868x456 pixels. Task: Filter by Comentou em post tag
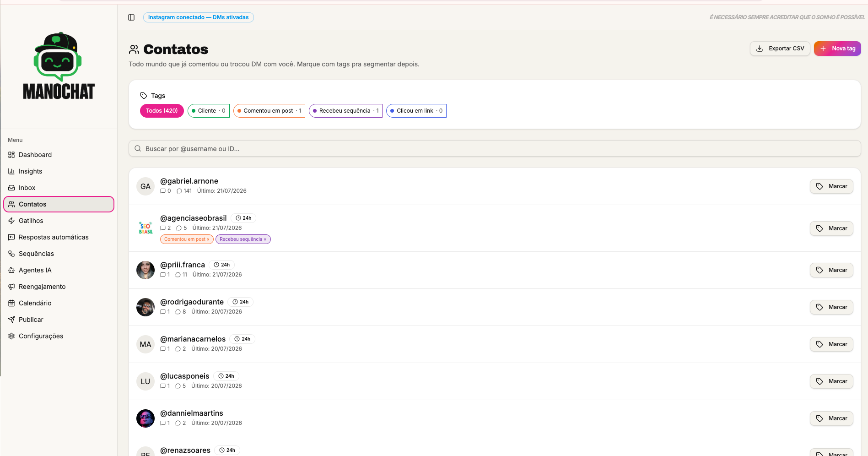coord(269,111)
